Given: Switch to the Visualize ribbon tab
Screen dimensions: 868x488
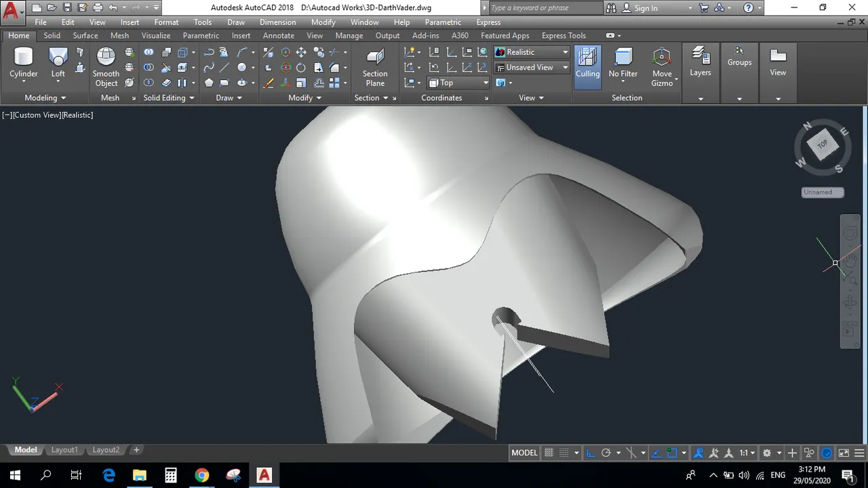Looking at the screenshot, I should 156,35.
